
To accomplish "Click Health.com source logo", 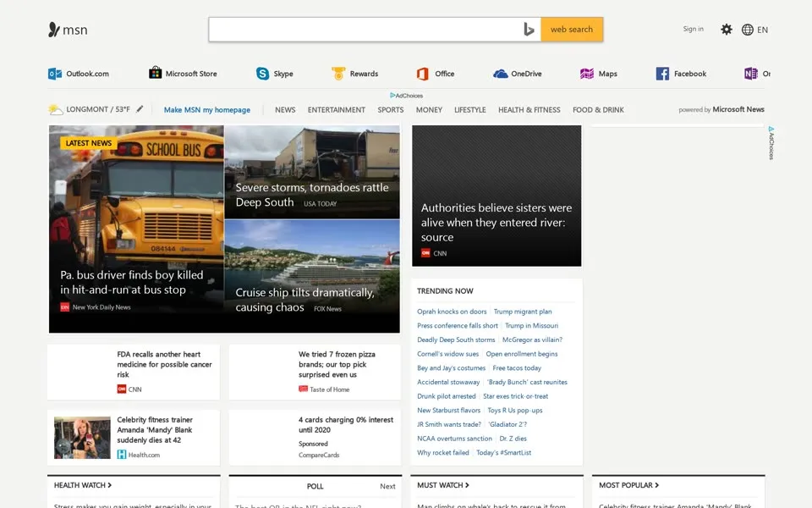I will point(122,455).
